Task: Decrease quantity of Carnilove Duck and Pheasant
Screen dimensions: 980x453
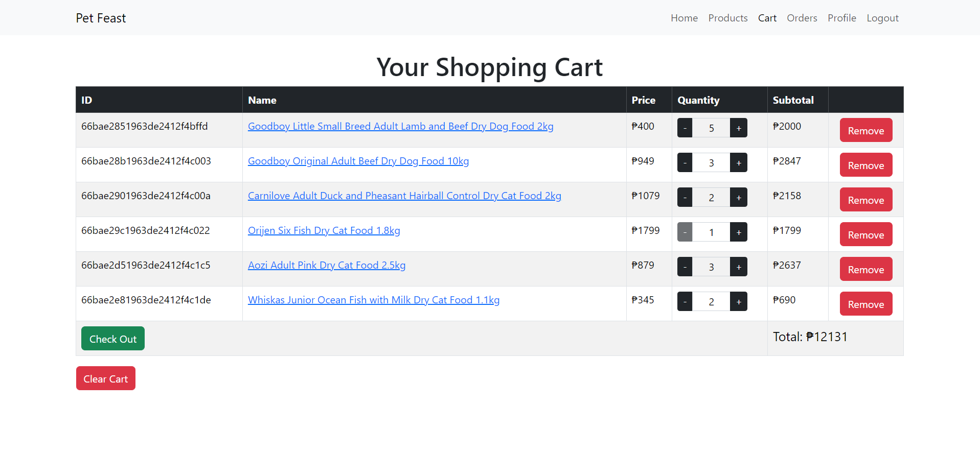Action: [x=685, y=197]
